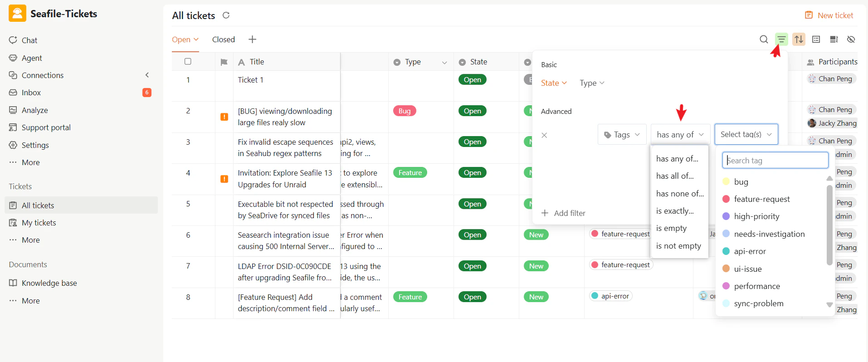
Task: Open the Support portal
Action: [46, 127]
